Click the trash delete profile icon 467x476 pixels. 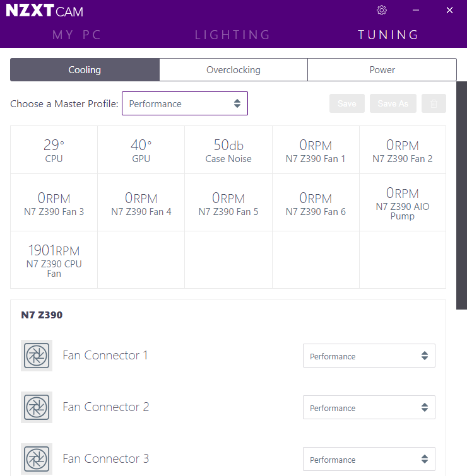point(434,103)
